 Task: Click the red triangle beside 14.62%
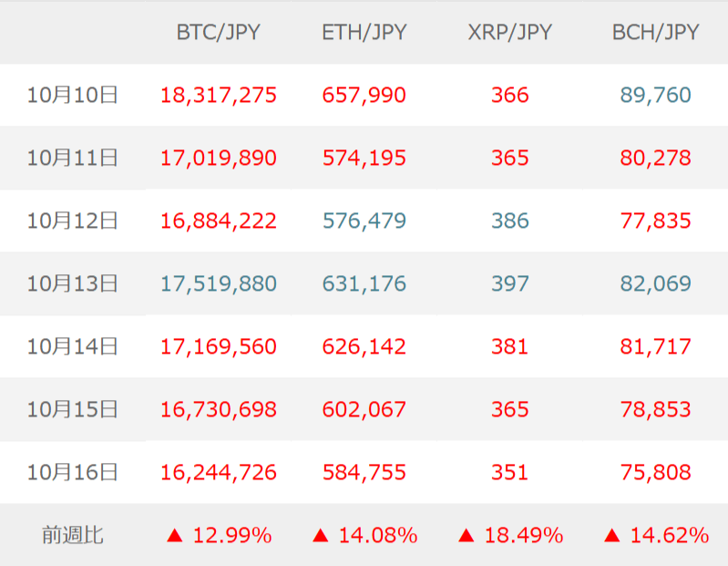(612, 536)
